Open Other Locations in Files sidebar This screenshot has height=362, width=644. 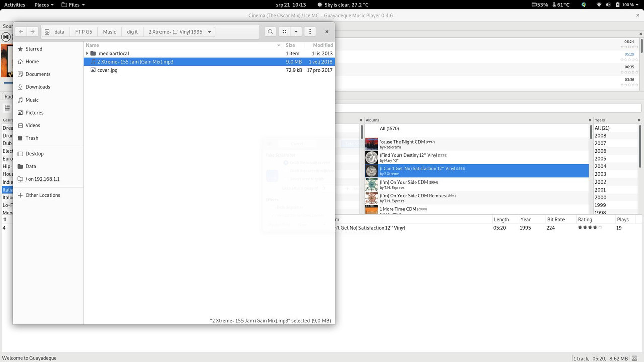(x=48, y=195)
